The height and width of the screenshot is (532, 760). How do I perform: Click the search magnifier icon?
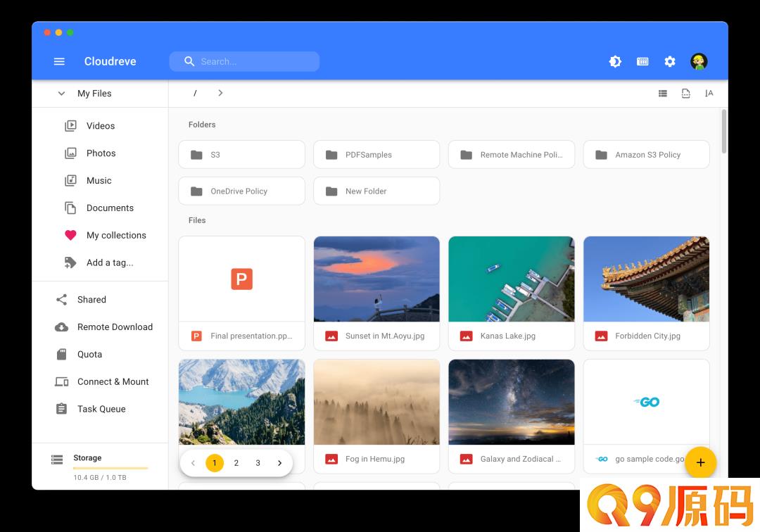coord(189,61)
